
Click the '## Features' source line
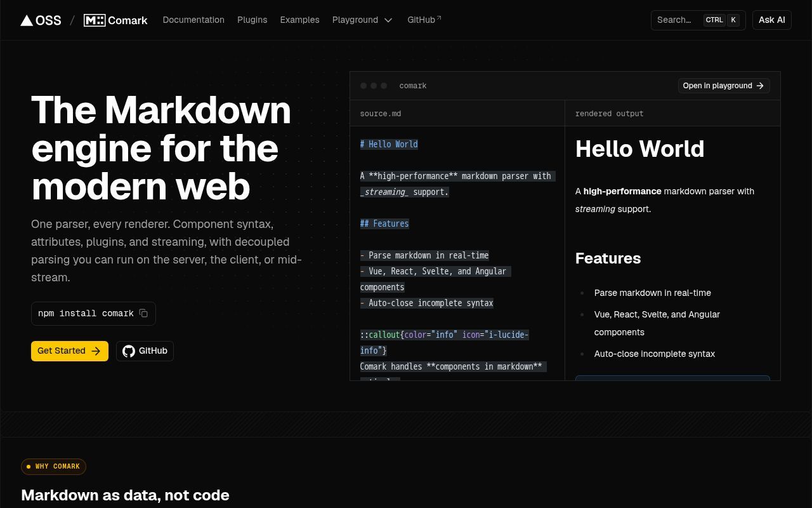tap(384, 224)
